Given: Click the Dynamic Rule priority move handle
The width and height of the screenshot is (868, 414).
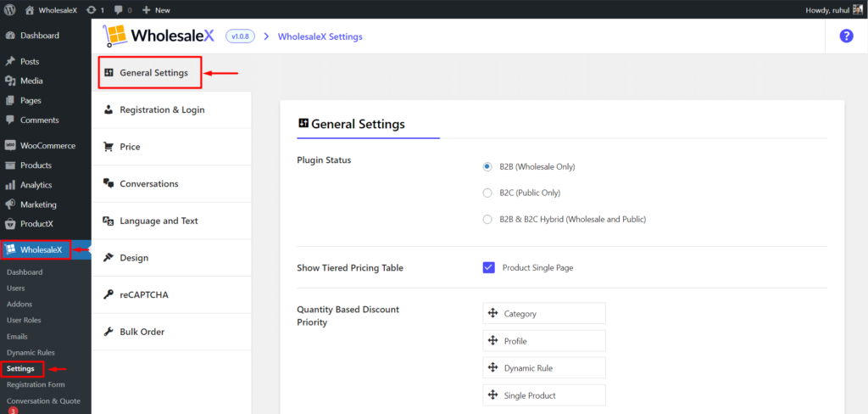Looking at the screenshot, I should pyautogui.click(x=492, y=367).
